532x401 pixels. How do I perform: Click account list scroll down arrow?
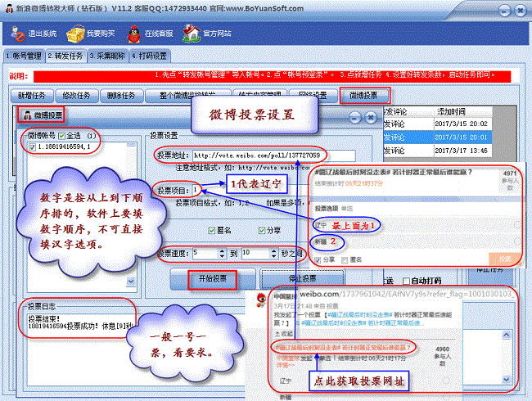131,282
